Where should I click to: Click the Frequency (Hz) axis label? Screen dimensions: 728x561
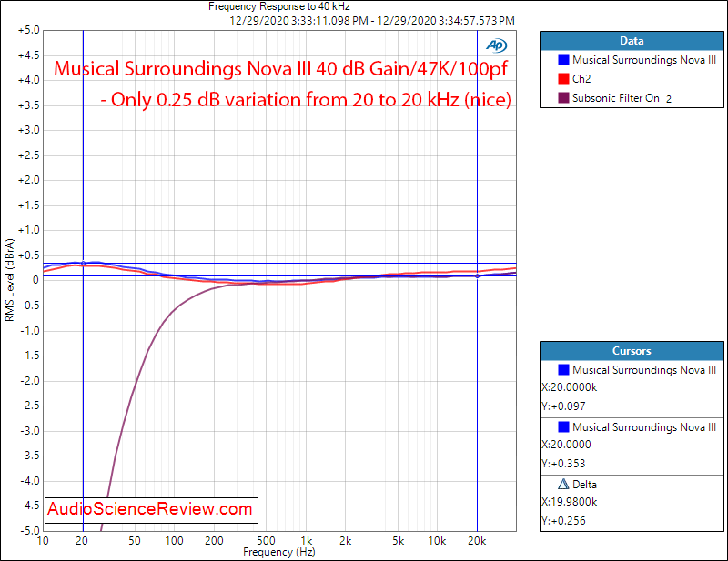point(279,552)
